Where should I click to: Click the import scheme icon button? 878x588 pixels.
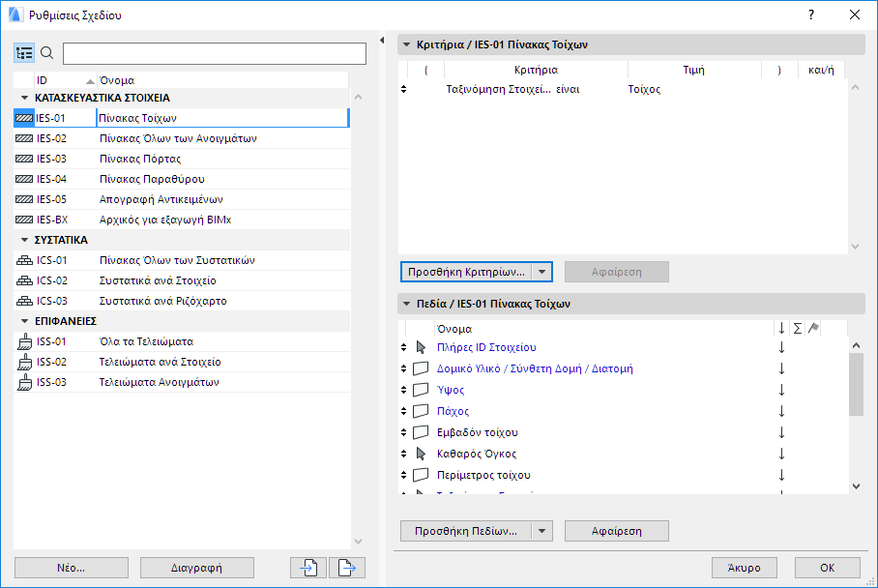[308, 568]
